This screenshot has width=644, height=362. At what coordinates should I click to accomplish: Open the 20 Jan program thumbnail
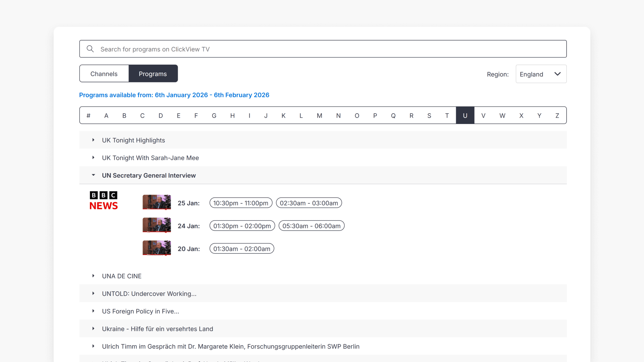pos(157,248)
